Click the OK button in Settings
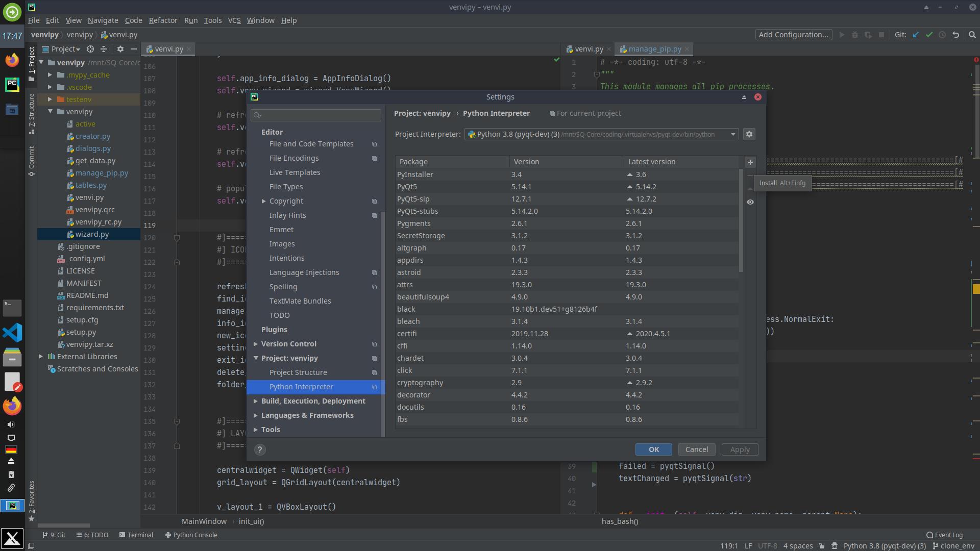 coord(653,449)
